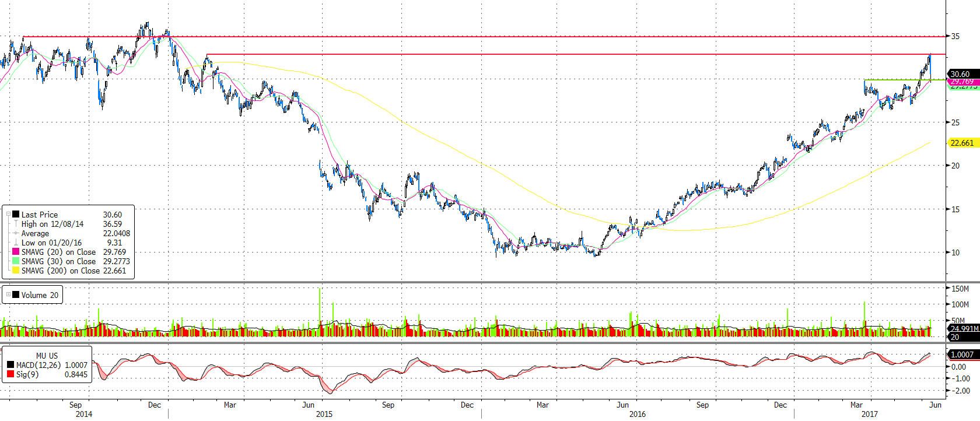Screen dimensions: 980x421
Task: Click the 15 price axis label
Action: coord(956,209)
